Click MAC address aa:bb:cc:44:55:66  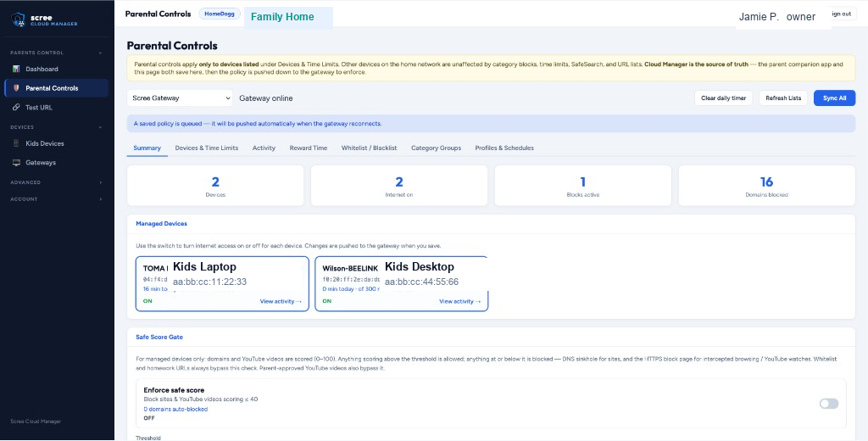pos(422,282)
